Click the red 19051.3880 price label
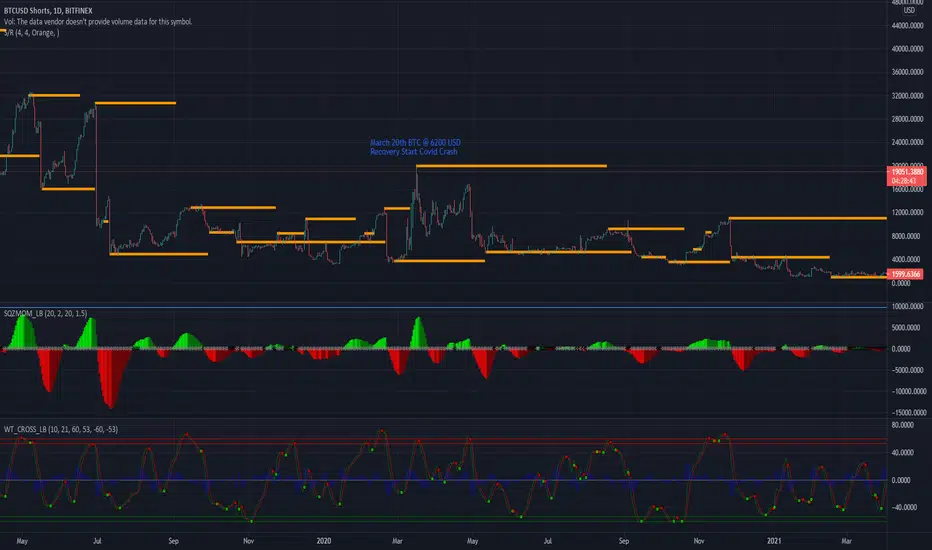 [907, 172]
